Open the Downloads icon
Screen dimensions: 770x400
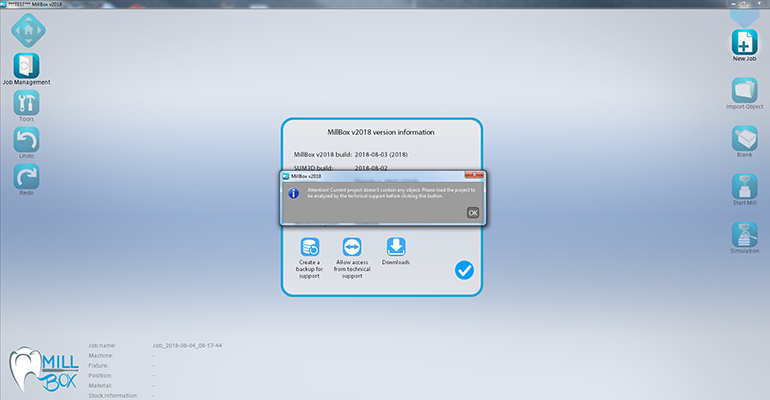tap(396, 247)
